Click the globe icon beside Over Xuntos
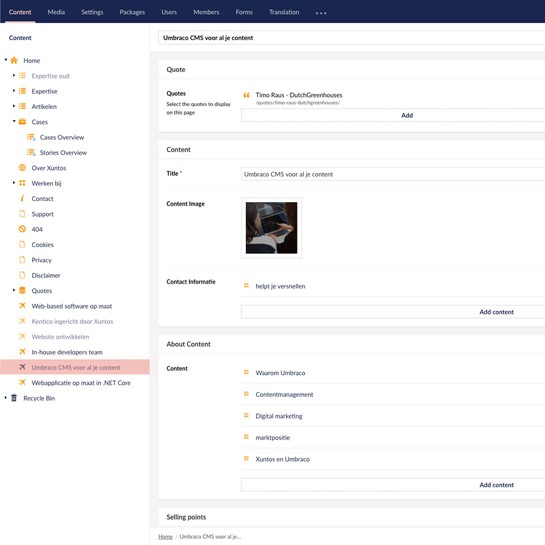545x545 pixels. [22, 168]
